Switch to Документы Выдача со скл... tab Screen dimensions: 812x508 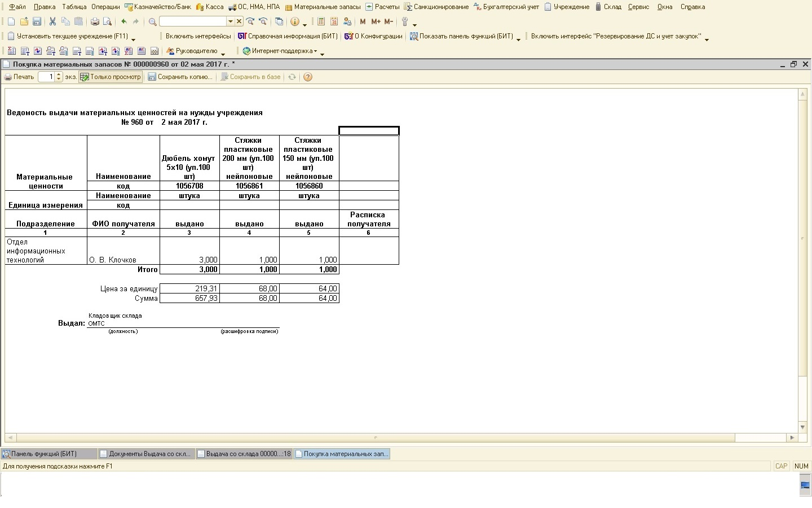146,454
